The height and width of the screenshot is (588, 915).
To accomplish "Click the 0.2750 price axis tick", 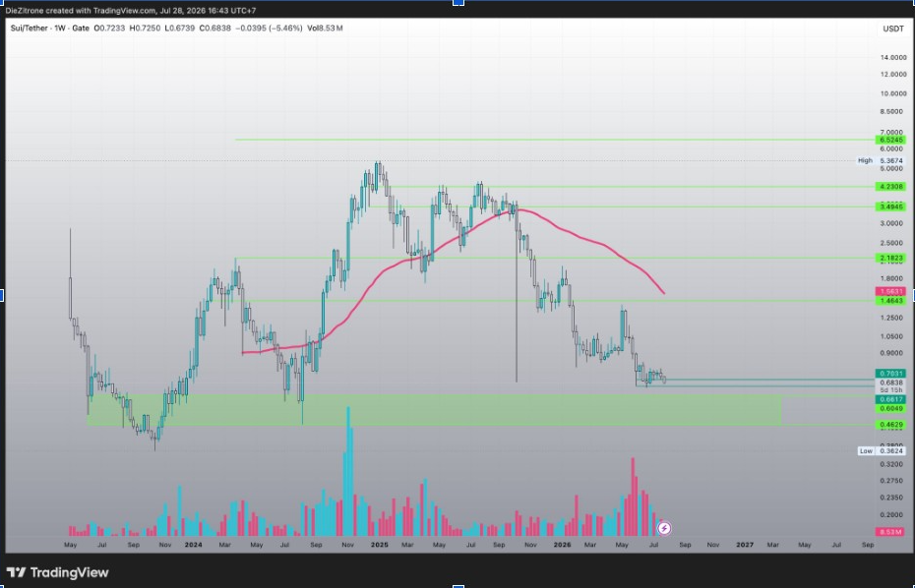I will point(892,481).
